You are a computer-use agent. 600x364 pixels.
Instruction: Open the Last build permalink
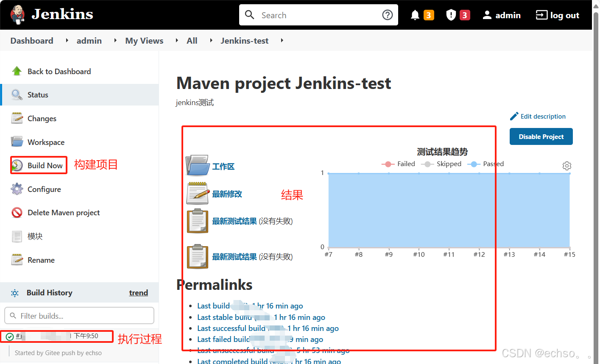250,306
